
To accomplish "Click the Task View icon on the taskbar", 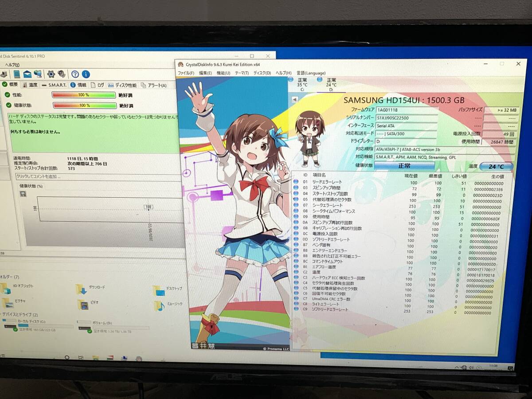I will click(81, 357).
